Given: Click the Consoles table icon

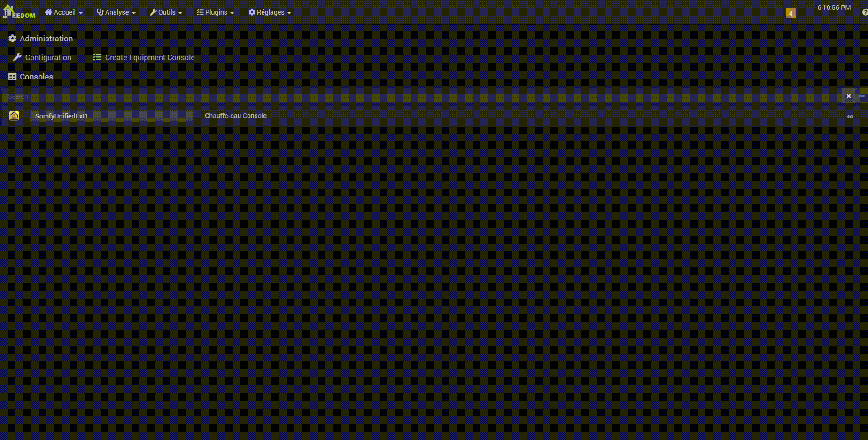Looking at the screenshot, I should [x=12, y=76].
